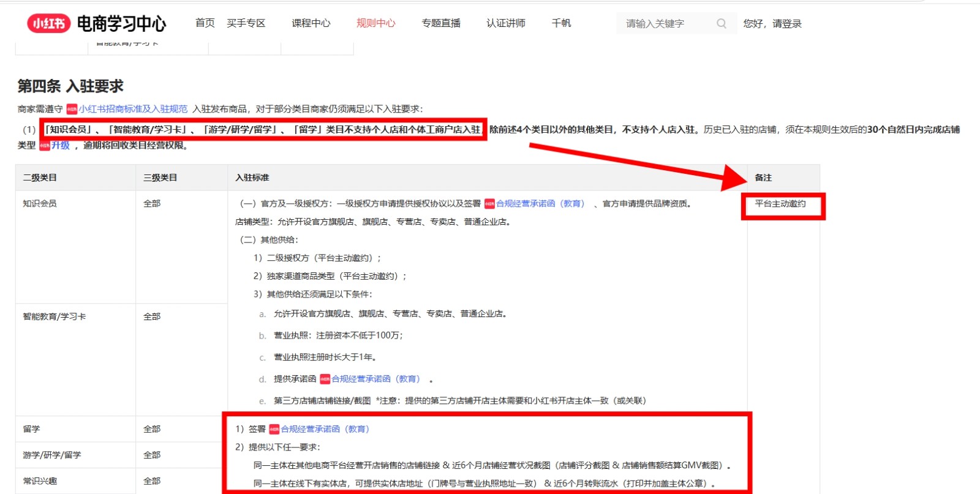Open 认证讲师 nav item

tap(506, 23)
